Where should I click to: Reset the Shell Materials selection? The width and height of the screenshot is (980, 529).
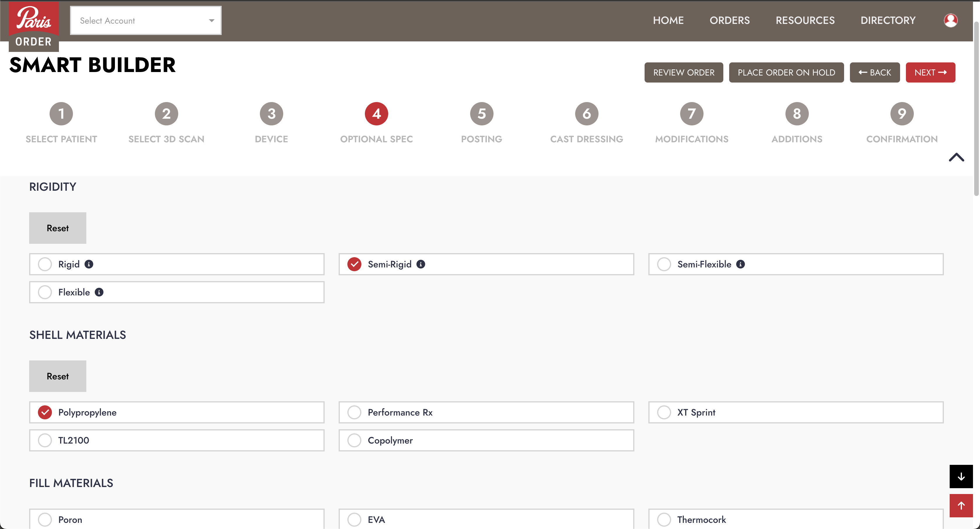(x=58, y=376)
